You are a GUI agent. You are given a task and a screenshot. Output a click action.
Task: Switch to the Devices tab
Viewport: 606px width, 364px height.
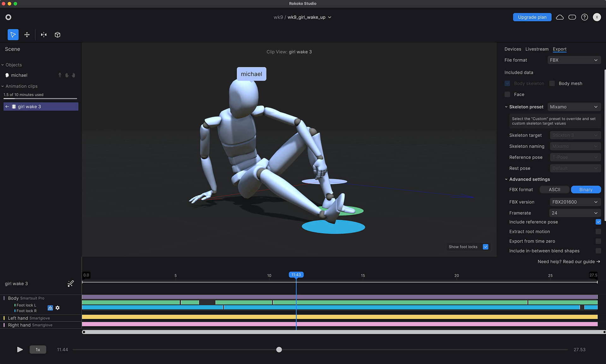click(513, 49)
